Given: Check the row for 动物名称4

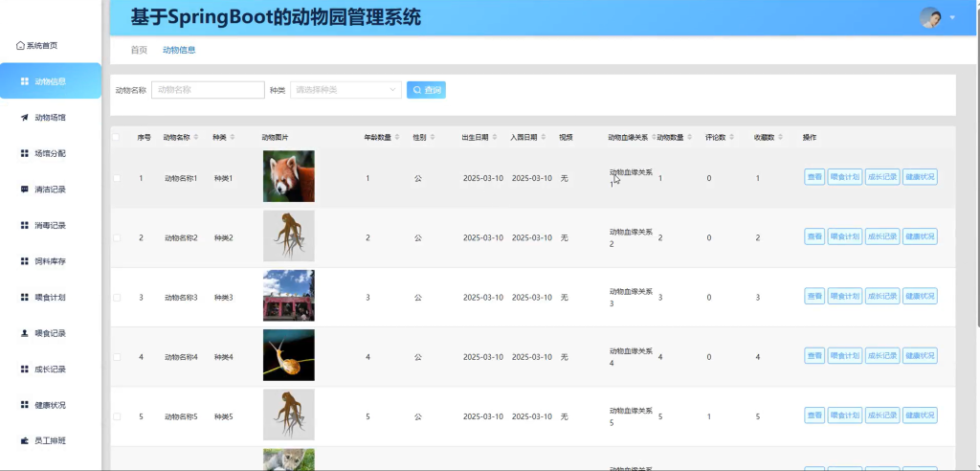Looking at the screenshot, I should 116,356.
